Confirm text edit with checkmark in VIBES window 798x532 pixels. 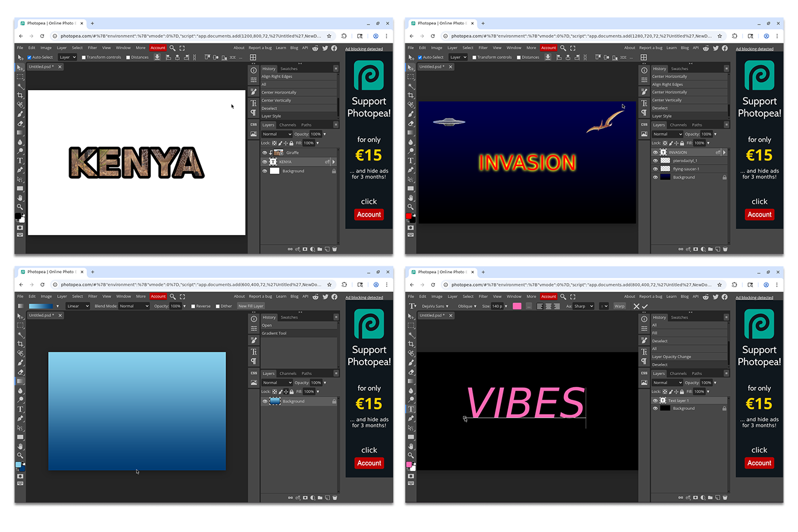[x=645, y=306]
